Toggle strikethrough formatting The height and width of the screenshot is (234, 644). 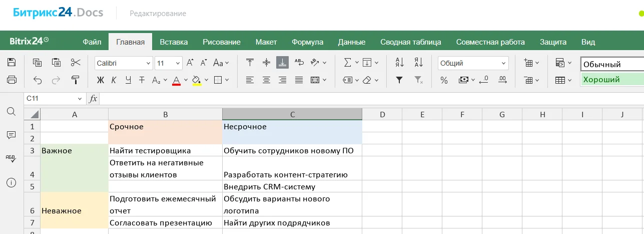click(x=142, y=80)
